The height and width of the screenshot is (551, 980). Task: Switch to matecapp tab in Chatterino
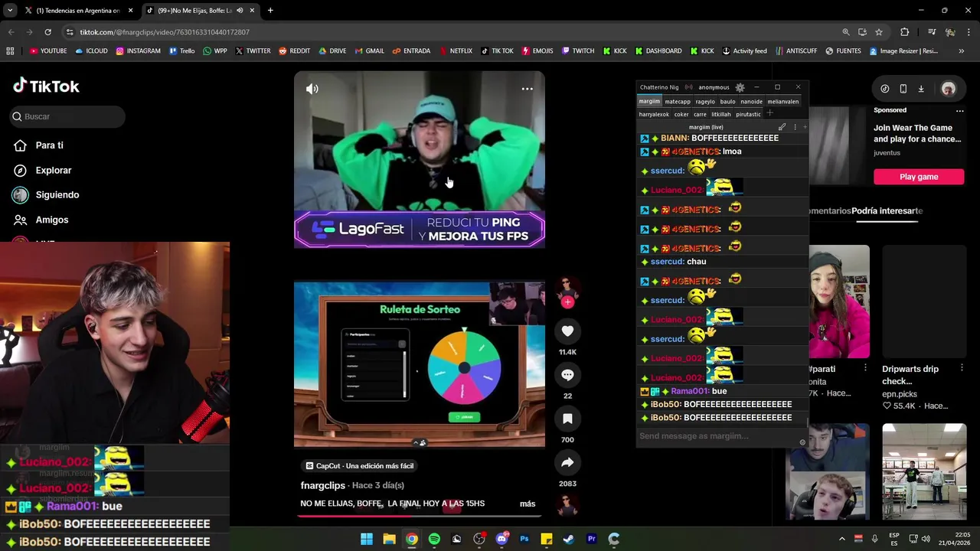click(678, 101)
